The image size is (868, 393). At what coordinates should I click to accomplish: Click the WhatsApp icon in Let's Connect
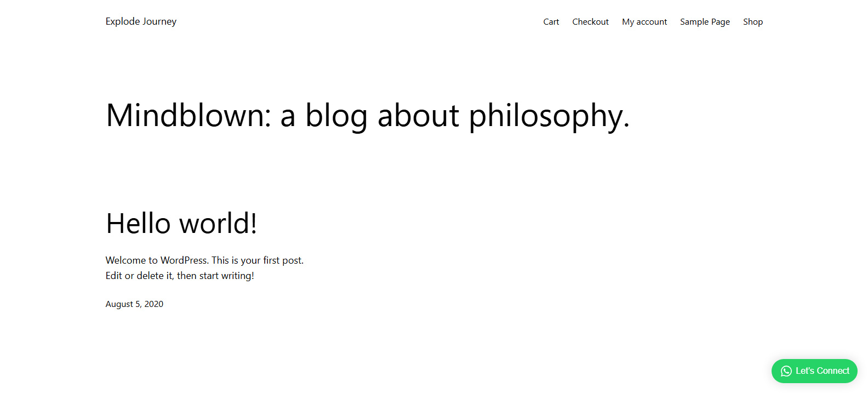click(x=786, y=371)
